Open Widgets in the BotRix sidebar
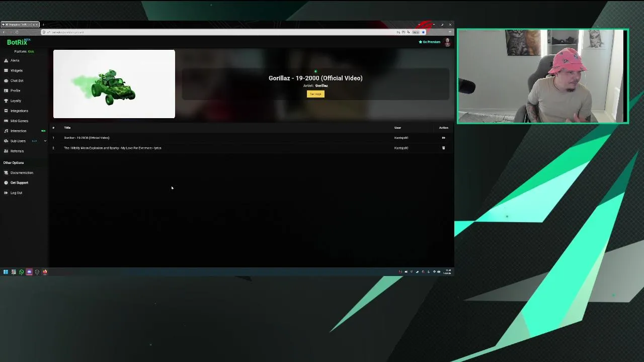The width and height of the screenshot is (644, 362). click(x=16, y=70)
